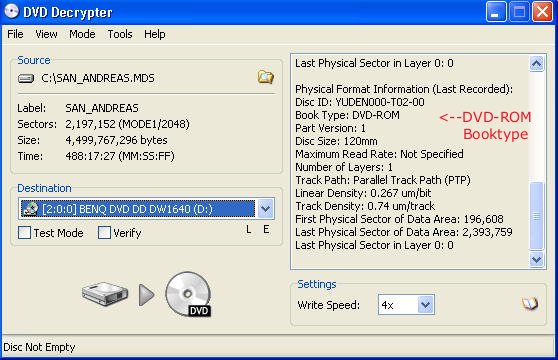Image resolution: width=558 pixels, height=360 pixels.
Task: Open the Tools menu
Action: [120, 34]
